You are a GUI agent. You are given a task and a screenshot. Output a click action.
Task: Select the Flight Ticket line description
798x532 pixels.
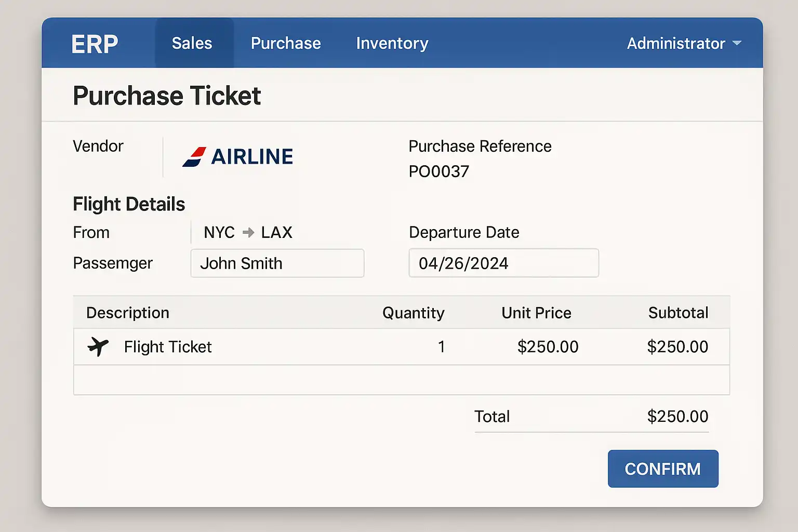pos(168,347)
